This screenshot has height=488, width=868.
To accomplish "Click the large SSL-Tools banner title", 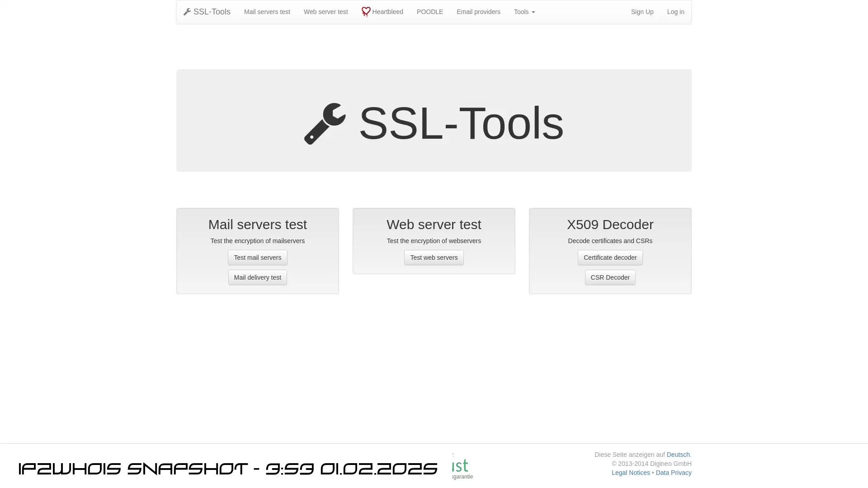I will (461, 123).
